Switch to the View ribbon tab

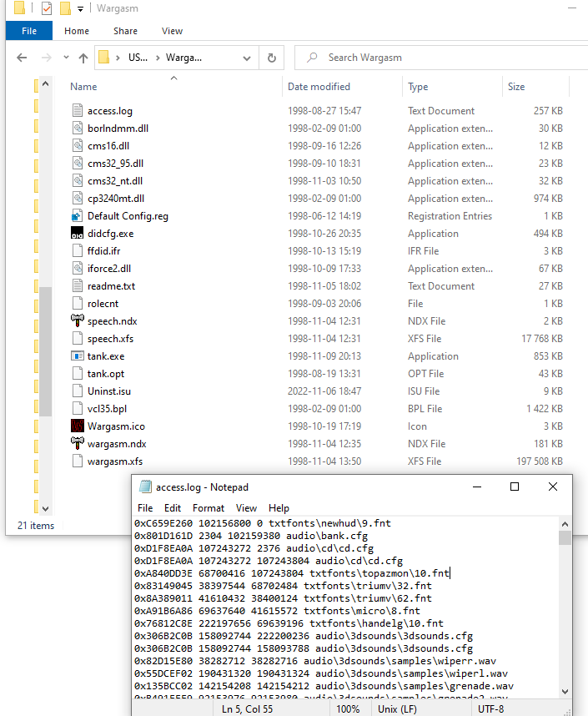[x=172, y=31]
